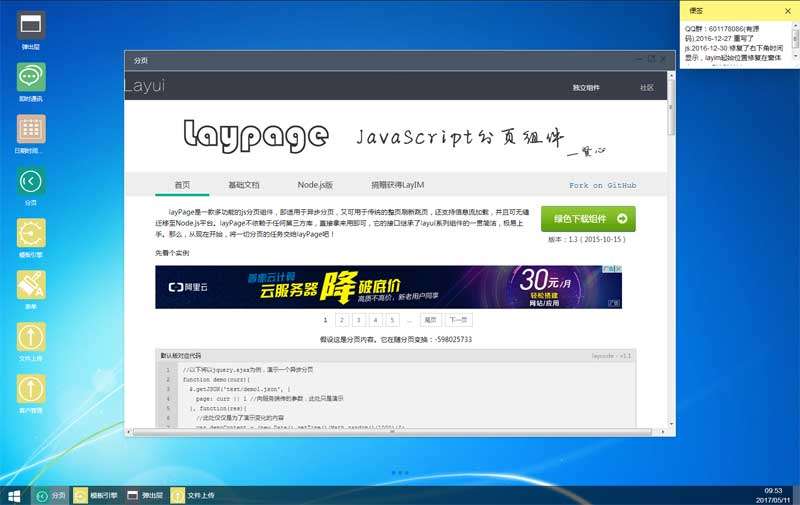Switch to 文件上传 in the taskbar
800x505 pixels.
(192, 494)
